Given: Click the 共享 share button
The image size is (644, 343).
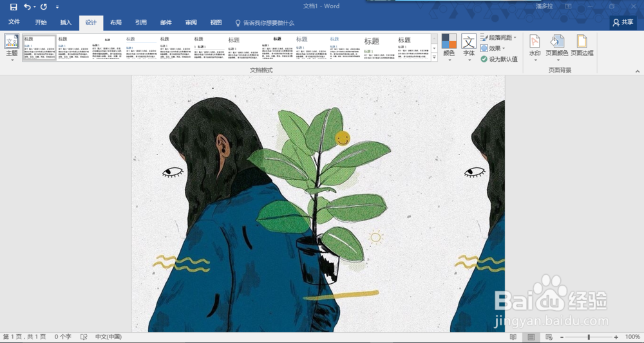Looking at the screenshot, I should (x=623, y=23).
